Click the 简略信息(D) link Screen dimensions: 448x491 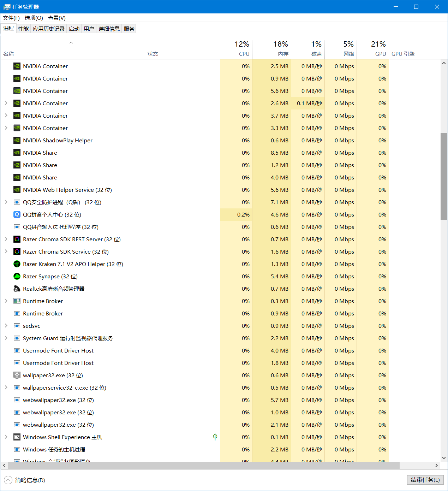pos(30,480)
